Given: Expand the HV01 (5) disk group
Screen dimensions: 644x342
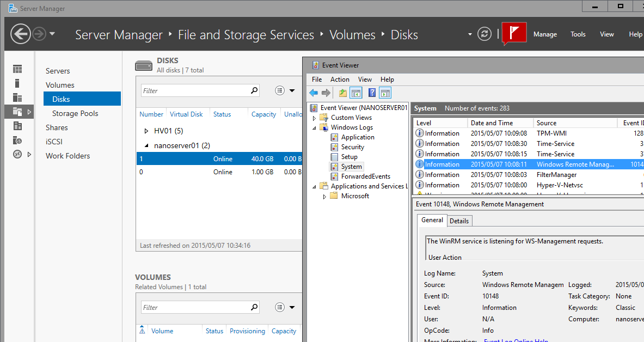Looking at the screenshot, I should (x=146, y=131).
